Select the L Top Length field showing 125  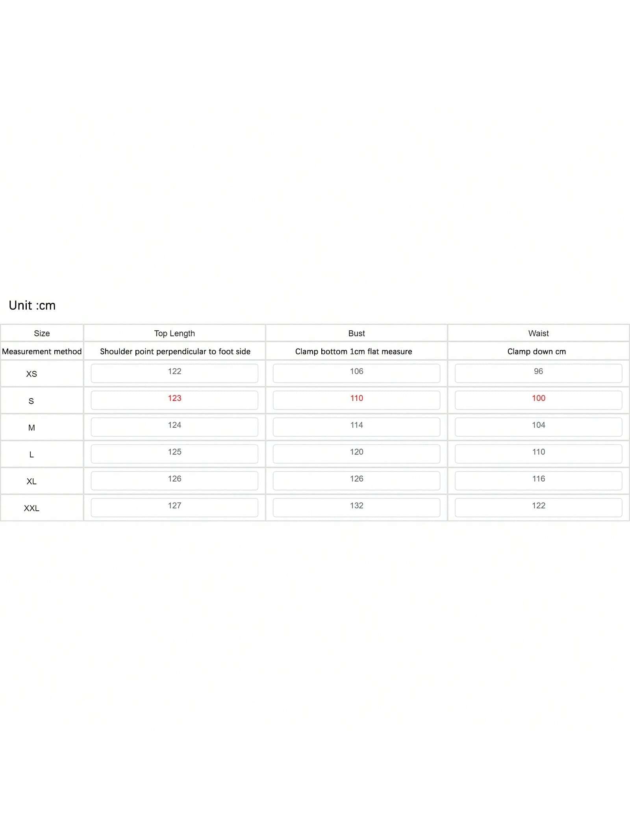pos(174,453)
